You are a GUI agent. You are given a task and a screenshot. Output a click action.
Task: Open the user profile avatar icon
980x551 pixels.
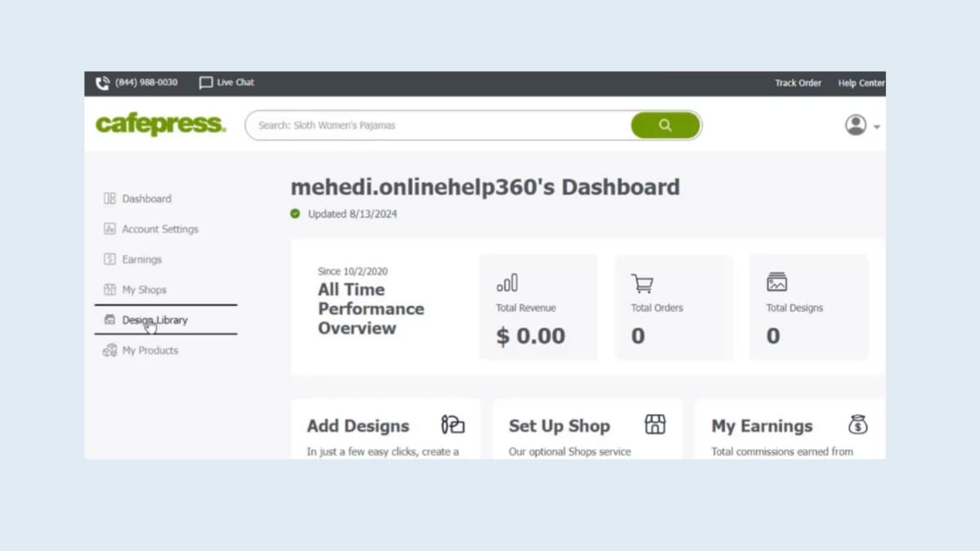point(855,125)
